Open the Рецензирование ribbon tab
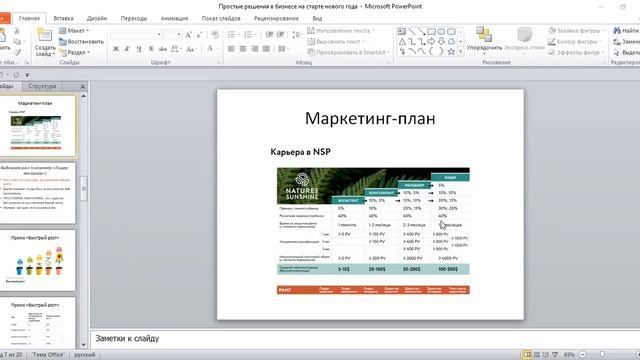 pyautogui.click(x=276, y=18)
